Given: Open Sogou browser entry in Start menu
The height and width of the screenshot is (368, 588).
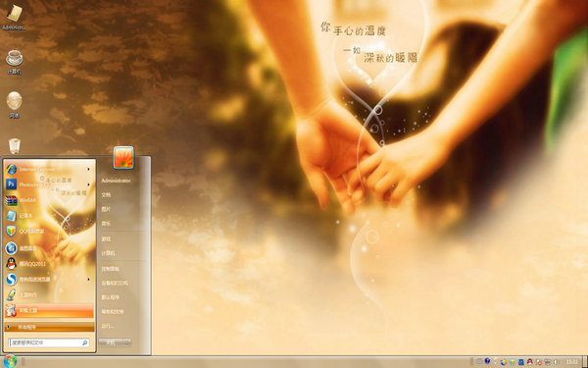Looking at the screenshot, I should 49,279.
